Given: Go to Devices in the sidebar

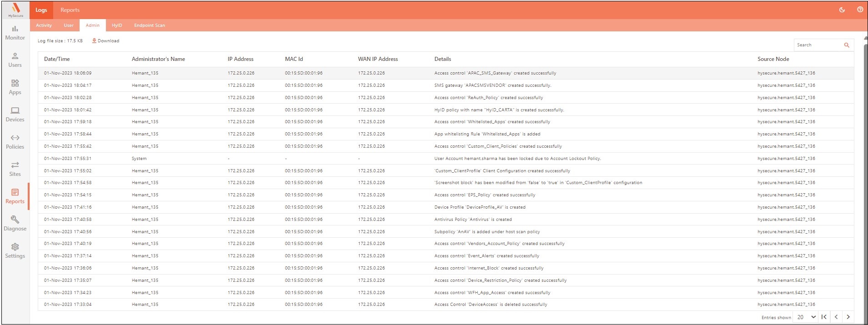Looking at the screenshot, I should 15,115.
